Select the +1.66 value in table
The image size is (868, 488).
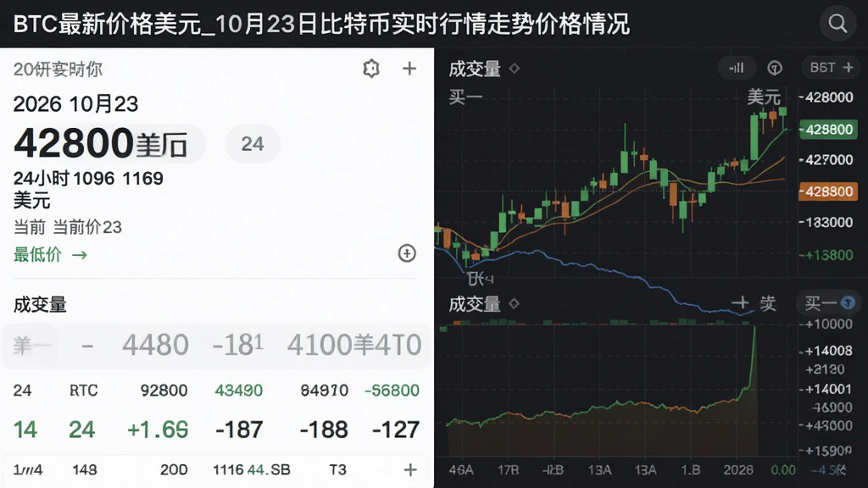pos(158,430)
